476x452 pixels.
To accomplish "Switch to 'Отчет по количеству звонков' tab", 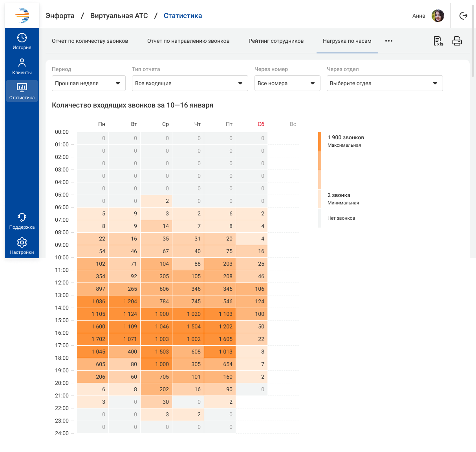I will click(x=90, y=41).
